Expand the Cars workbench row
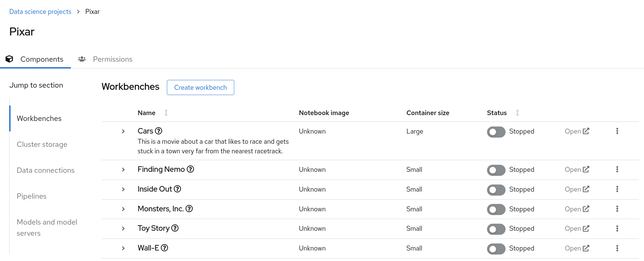The height and width of the screenshot is (261, 644). 123,131
